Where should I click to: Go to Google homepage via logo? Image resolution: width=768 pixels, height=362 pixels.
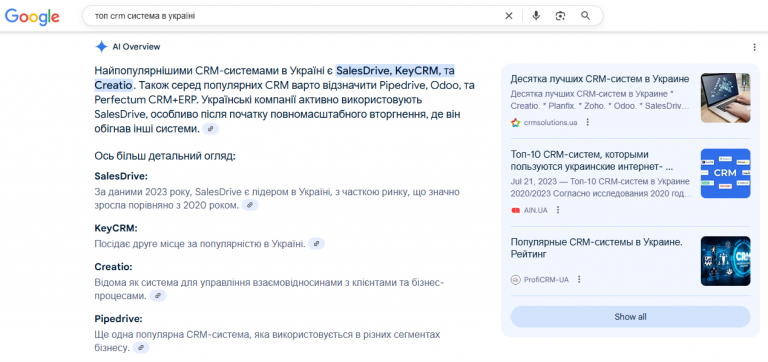[32, 17]
